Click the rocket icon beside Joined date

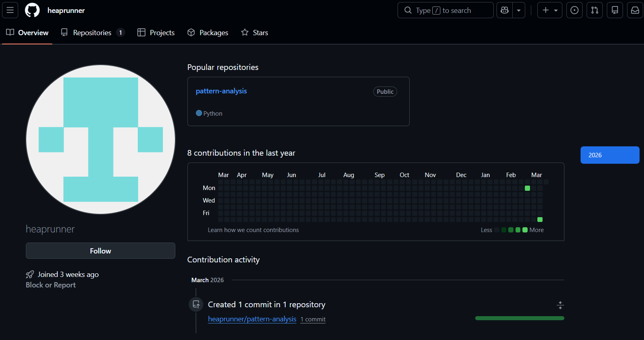pos(30,275)
